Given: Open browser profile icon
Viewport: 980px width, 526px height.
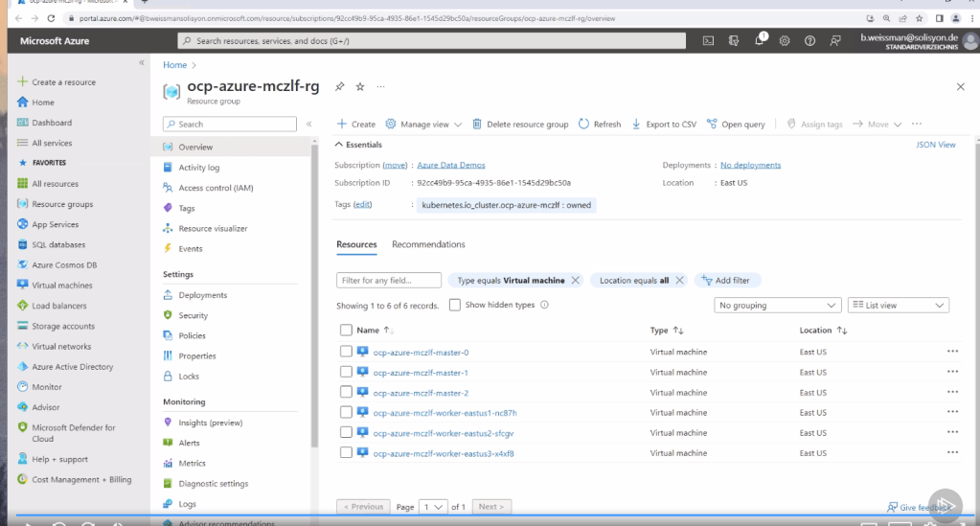Looking at the screenshot, I should [956, 18].
